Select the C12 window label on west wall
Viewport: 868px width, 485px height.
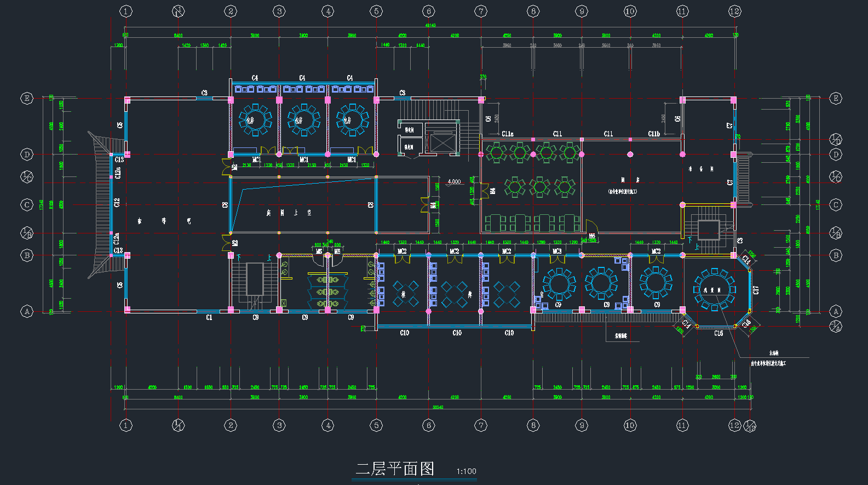(x=117, y=203)
